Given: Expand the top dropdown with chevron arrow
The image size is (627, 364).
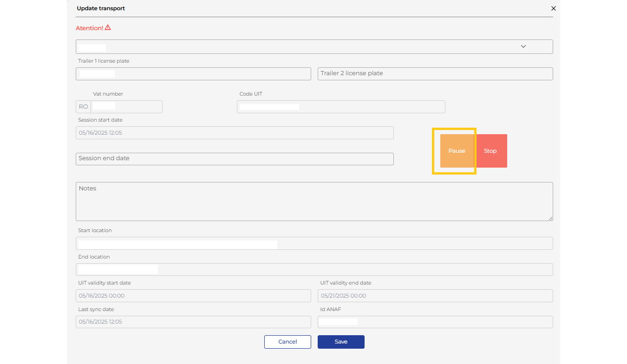Looking at the screenshot, I should pos(523,46).
